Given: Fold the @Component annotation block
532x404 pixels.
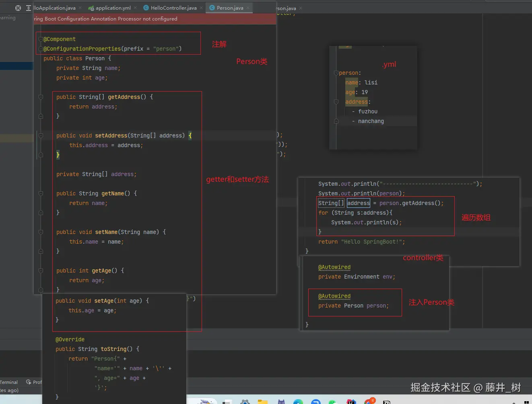Looking at the screenshot, I should (41, 39).
